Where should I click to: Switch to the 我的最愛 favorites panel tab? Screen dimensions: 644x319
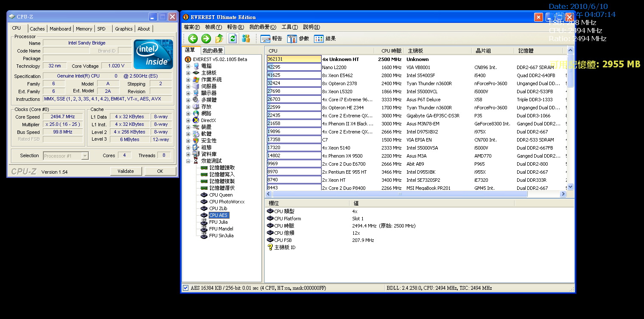point(212,50)
